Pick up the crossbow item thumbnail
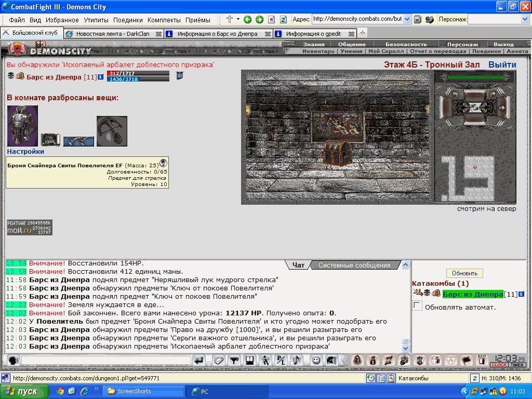This screenshot has height=399, width=532. (112, 131)
